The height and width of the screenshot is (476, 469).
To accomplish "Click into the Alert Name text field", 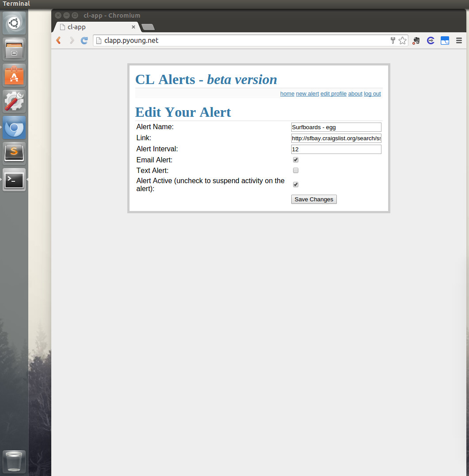I will click(x=336, y=127).
